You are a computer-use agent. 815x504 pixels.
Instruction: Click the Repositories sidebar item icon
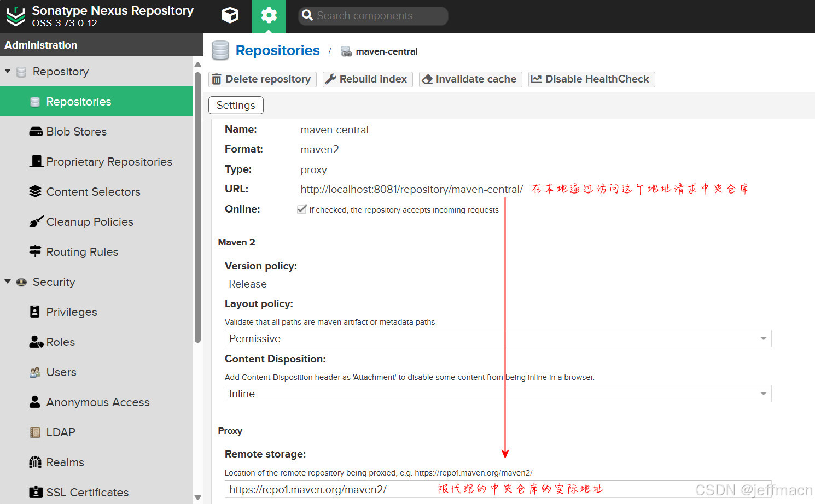[35, 102]
